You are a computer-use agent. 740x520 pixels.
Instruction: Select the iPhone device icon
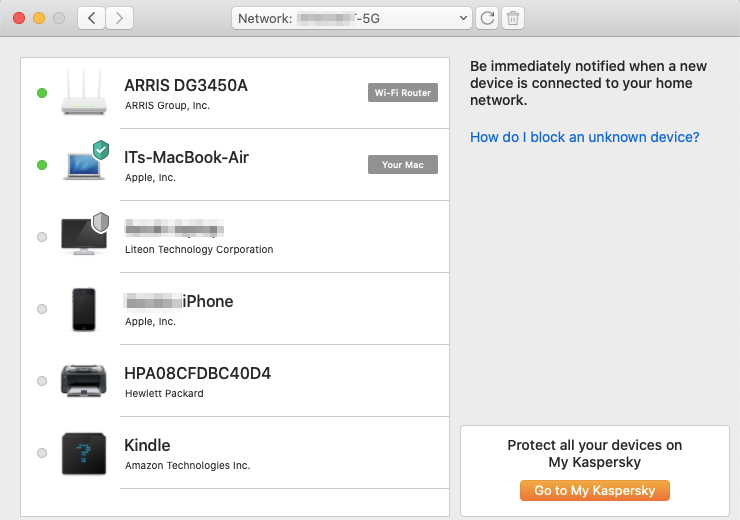[x=84, y=309]
